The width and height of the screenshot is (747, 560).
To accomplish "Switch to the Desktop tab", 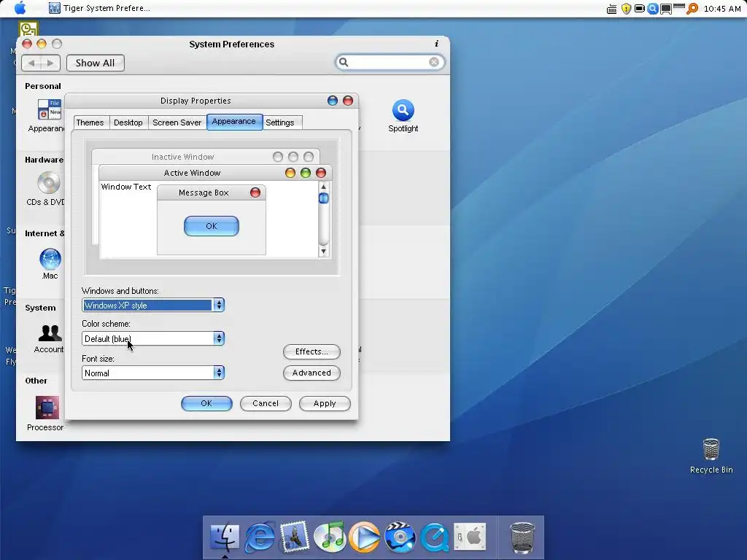I will tap(128, 122).
